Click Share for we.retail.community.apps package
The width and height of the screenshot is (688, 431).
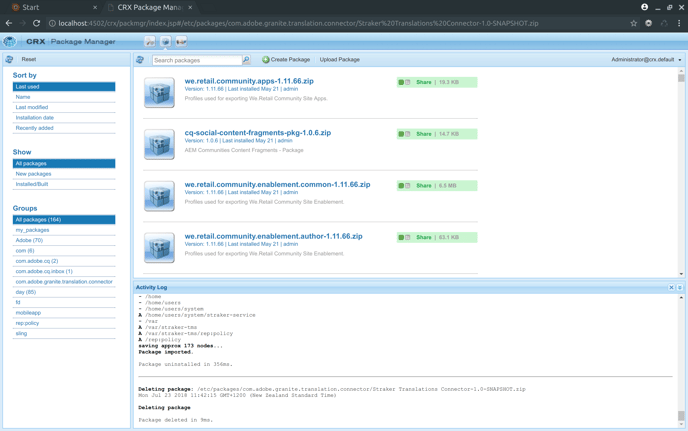tap(423, 82)
